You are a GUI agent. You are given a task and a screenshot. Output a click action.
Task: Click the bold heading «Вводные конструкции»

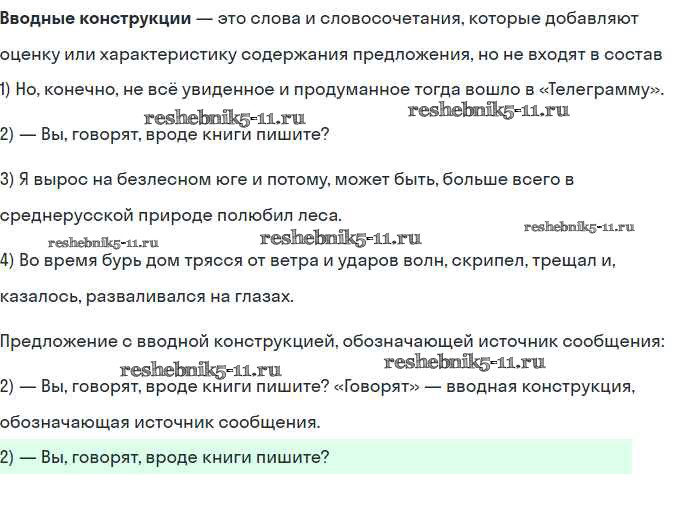93,19
